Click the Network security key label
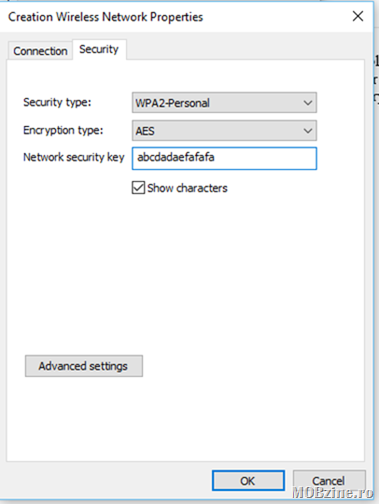 click(x=74, y=157)
